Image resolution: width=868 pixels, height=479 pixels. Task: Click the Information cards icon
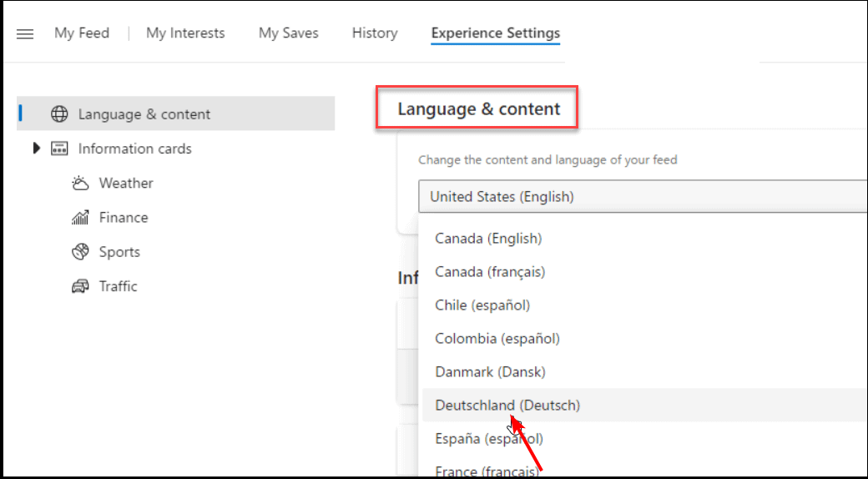(x=58, y=149)
